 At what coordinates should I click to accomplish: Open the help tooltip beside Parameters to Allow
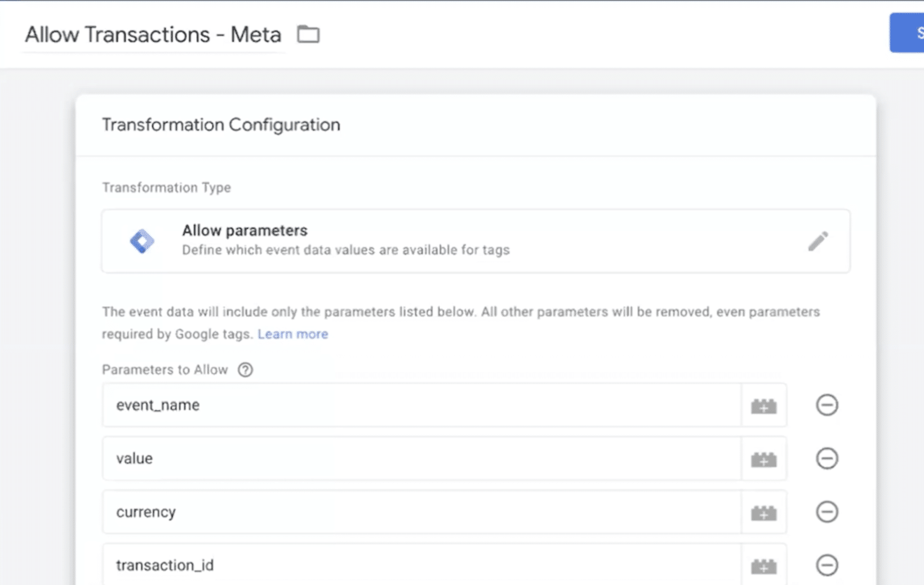point(245,370)
